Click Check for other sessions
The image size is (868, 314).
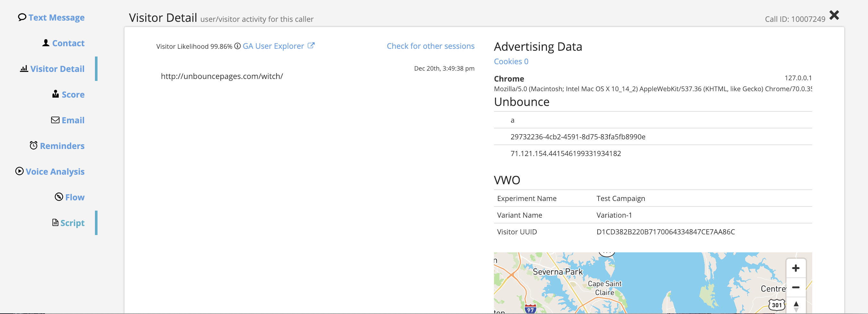[x=430, y=46]
